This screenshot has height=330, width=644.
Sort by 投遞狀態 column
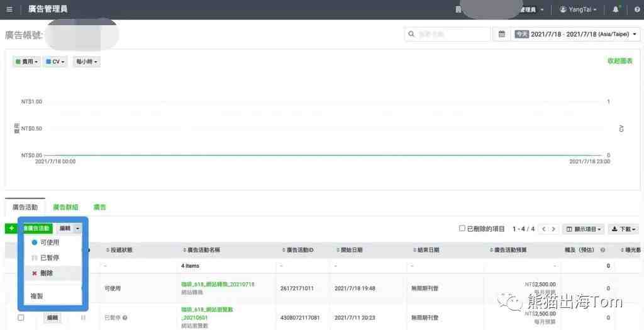pos(119,250)
